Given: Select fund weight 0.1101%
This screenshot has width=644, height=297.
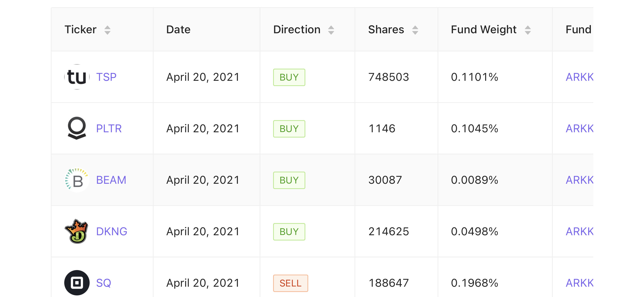Looking at the screenshot, I should (475, 77).
